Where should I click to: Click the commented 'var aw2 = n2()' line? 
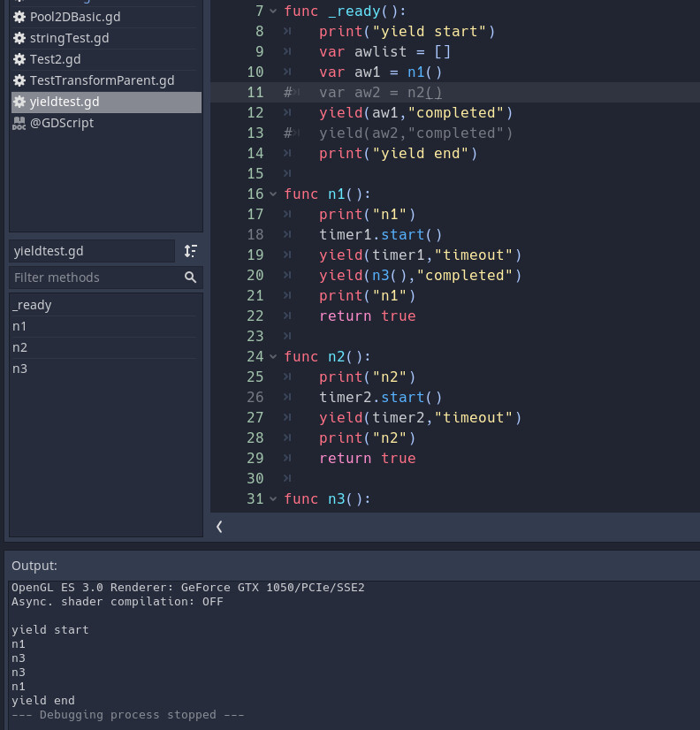(381, 93)
